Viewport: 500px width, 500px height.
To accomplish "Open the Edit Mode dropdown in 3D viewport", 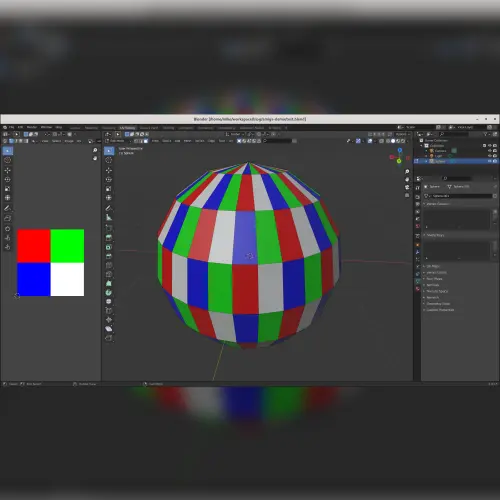I will [x=117, y=141].
